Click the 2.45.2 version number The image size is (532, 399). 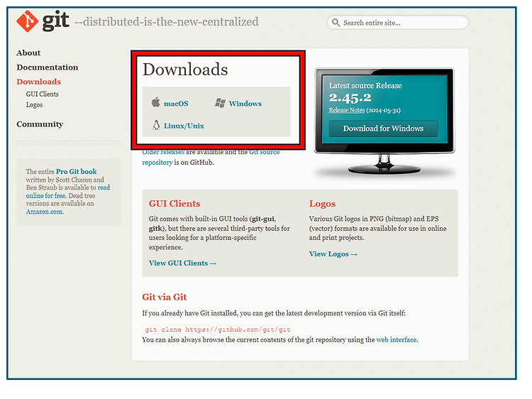click(x=350, y=98)
